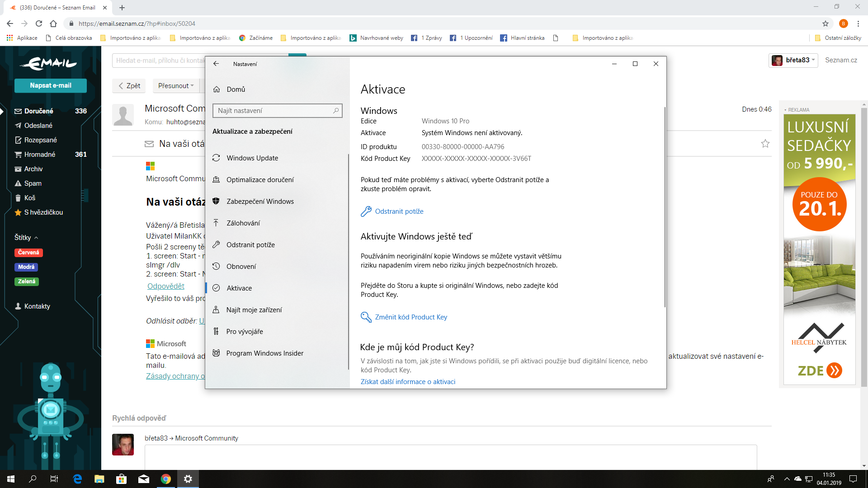Screen dimensions: 868x488
Task: Click the Červená label tag
Action: pyautogui.click(x=28, y=253)
